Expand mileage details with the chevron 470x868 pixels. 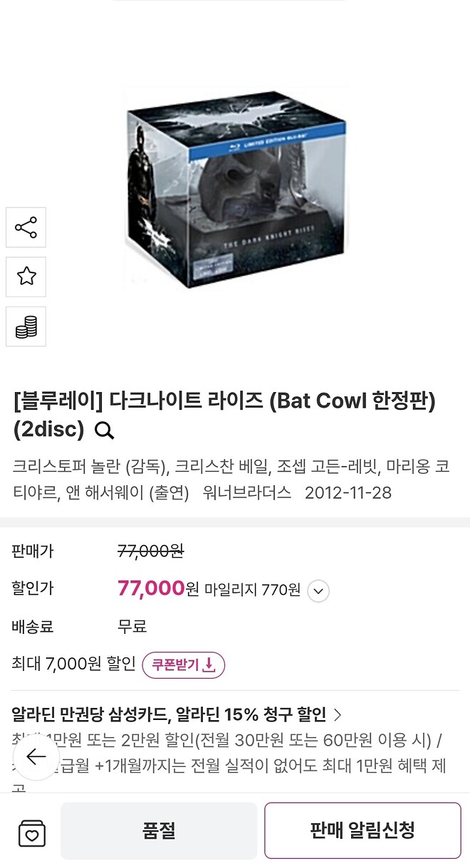coord(318,591)
